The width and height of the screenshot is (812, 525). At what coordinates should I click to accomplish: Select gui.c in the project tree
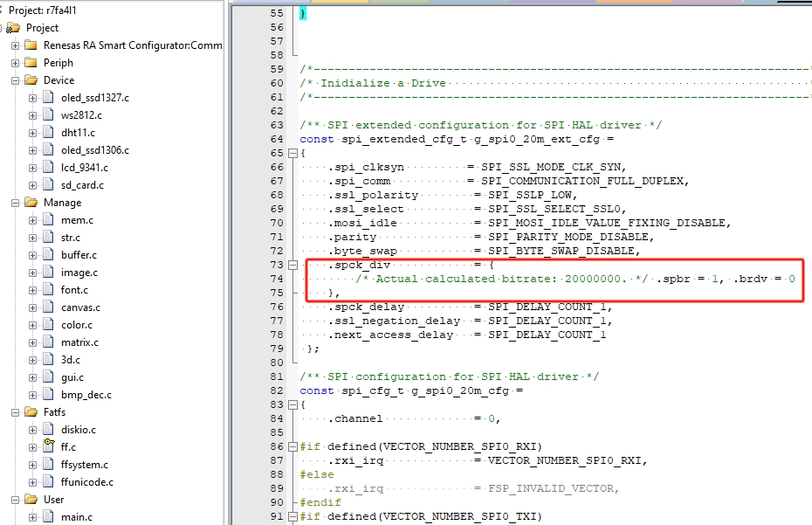(72, 377)
